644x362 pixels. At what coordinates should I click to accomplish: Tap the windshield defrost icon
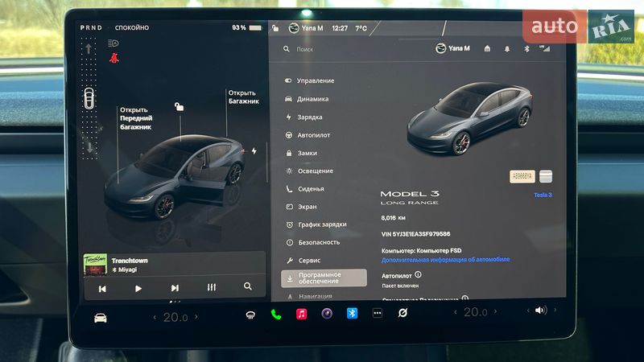(x=250, y=315)
